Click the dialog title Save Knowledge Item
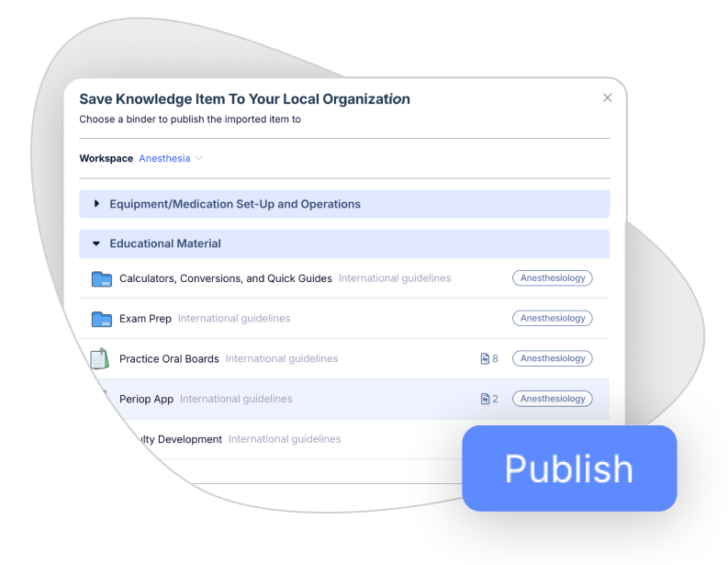Image resolution: width=728 pixels, height=565 pixels. [245, 99]
